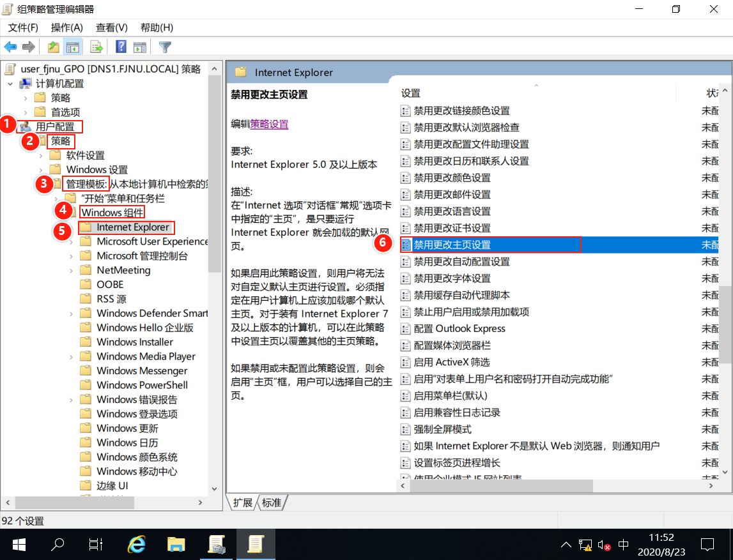Viewport: 733px width, 560px height.
Task: Expand the Windows Defender SmartScreen node
Action: pyautogui.click(x=71, y=314)
